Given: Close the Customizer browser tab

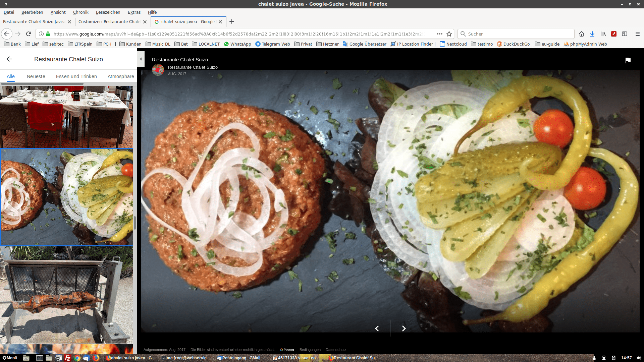Looking at the screenshot, I should (x=145, y=21).
